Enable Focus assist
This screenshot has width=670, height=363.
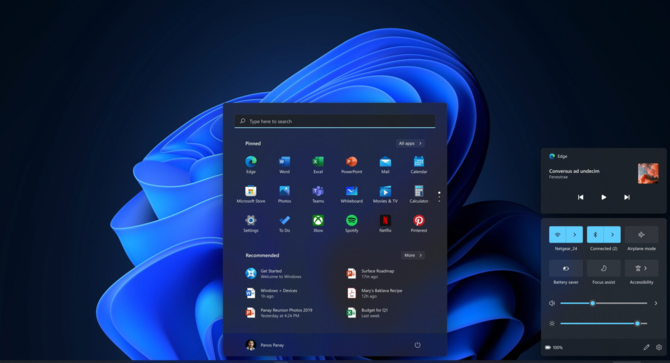604,268
